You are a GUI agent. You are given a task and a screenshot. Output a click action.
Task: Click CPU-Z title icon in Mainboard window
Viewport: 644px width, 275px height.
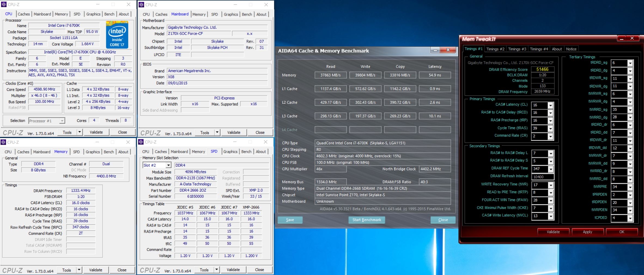pyautogui.click(x=141, y=5)
